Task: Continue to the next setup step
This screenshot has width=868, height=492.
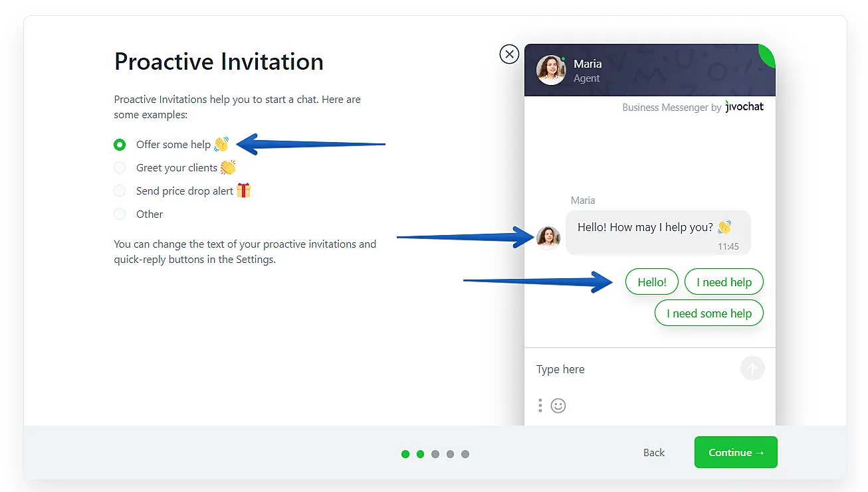Action: 736,452
